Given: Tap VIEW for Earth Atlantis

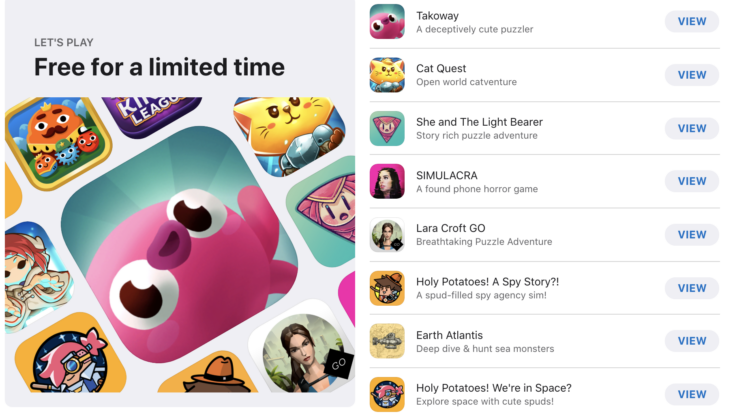Looking at the screenshot, I should tap(692, 341).
